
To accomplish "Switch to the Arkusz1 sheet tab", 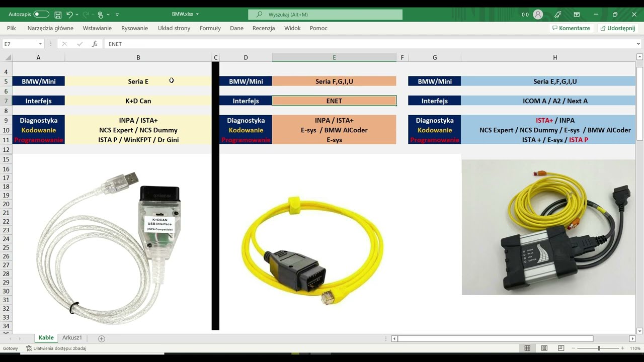I will 72,338.
